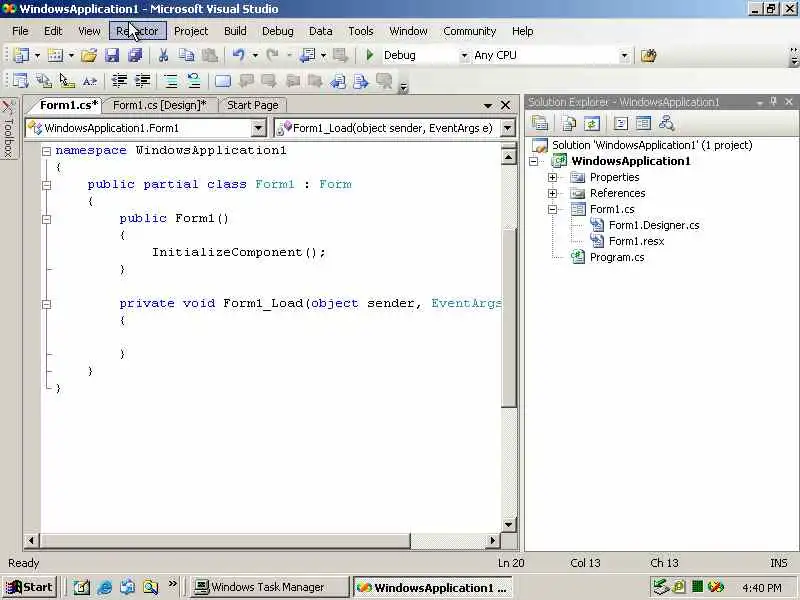The image size is (800, 600).
Task: Click the Find in Files icon beside Any CPU
Action: point(648,55)
